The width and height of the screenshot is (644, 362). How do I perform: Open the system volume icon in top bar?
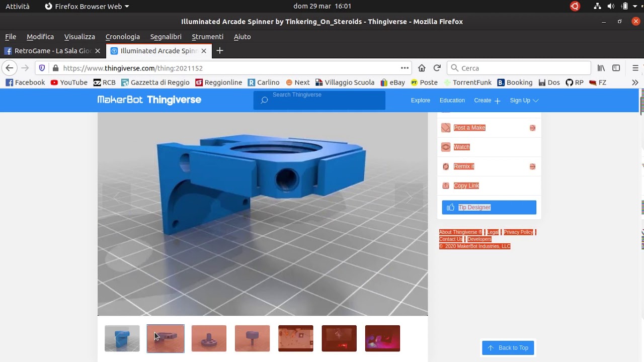[611, 6]
